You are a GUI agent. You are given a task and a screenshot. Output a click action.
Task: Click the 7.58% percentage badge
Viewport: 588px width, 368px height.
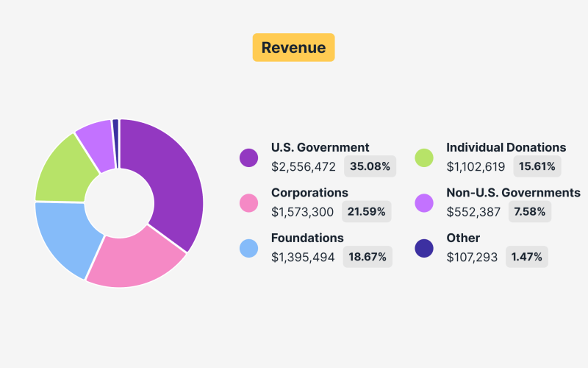[529, 212]
